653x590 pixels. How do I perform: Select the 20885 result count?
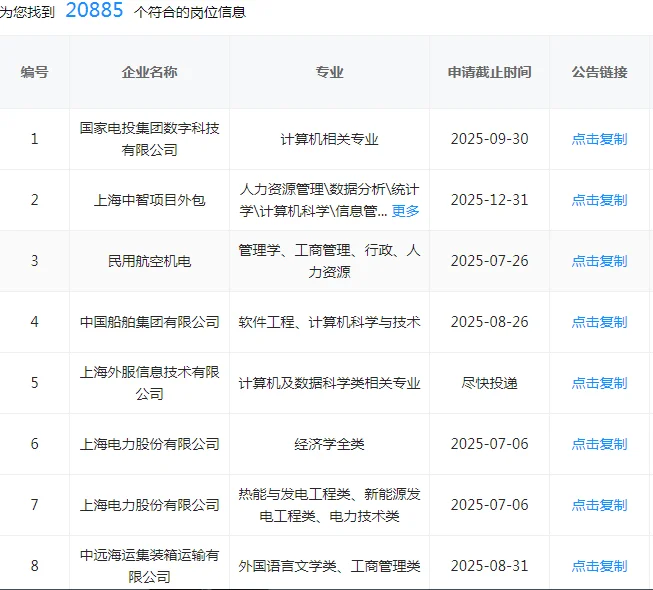click(95, 10)
